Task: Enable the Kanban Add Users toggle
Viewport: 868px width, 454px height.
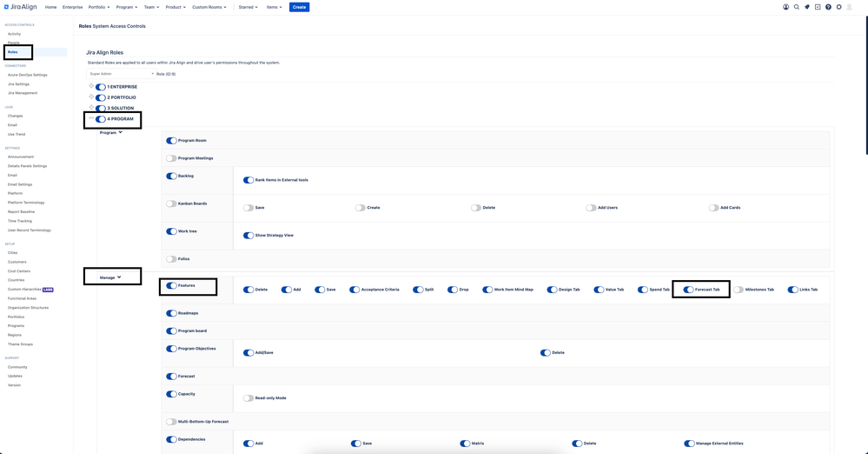Action: tap(591, 208)
